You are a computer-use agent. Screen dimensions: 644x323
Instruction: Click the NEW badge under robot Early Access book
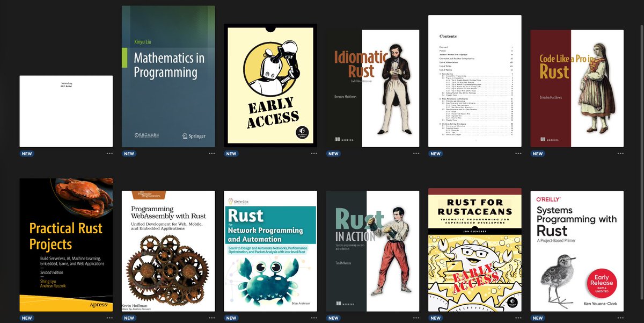pos(231,154)
